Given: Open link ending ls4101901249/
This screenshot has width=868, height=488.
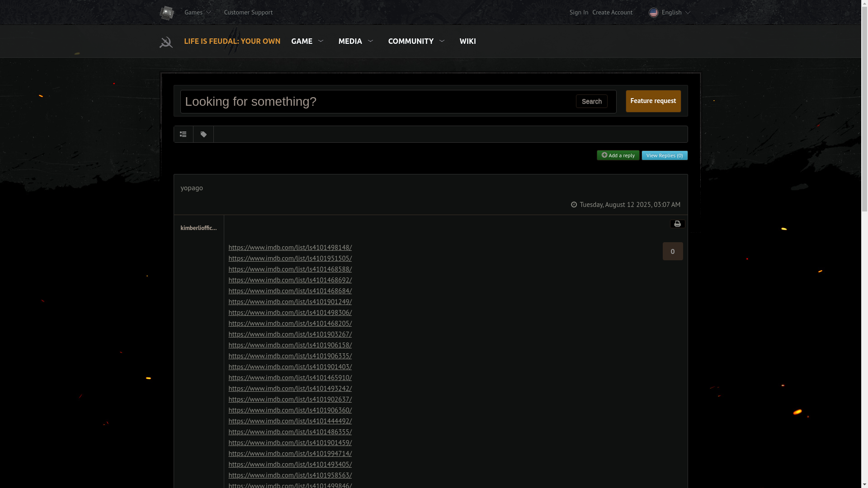Looking at the screenshot, I should pyautogui.click(x=290, y=302).
